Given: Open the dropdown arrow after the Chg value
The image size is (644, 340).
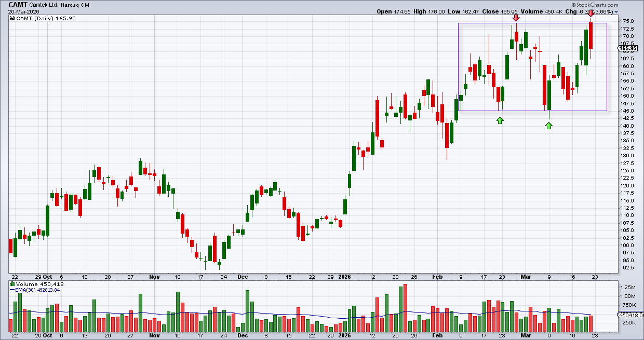Looking at the screenshot, I should pos(616,12).
